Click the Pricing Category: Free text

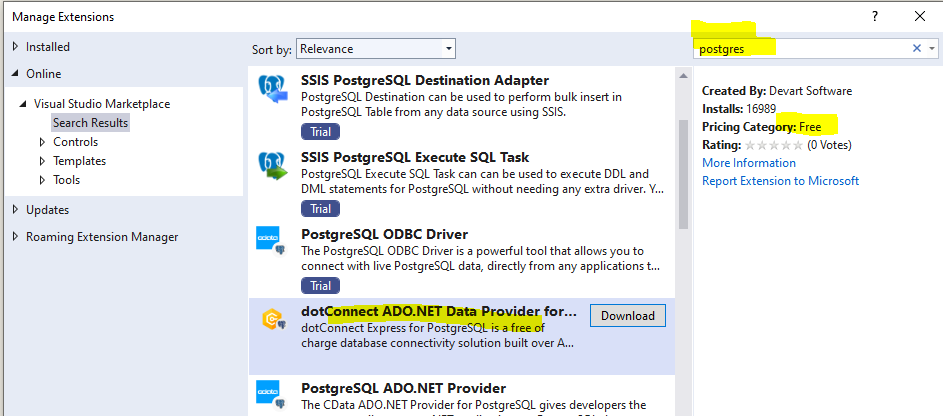pos(761,127)
